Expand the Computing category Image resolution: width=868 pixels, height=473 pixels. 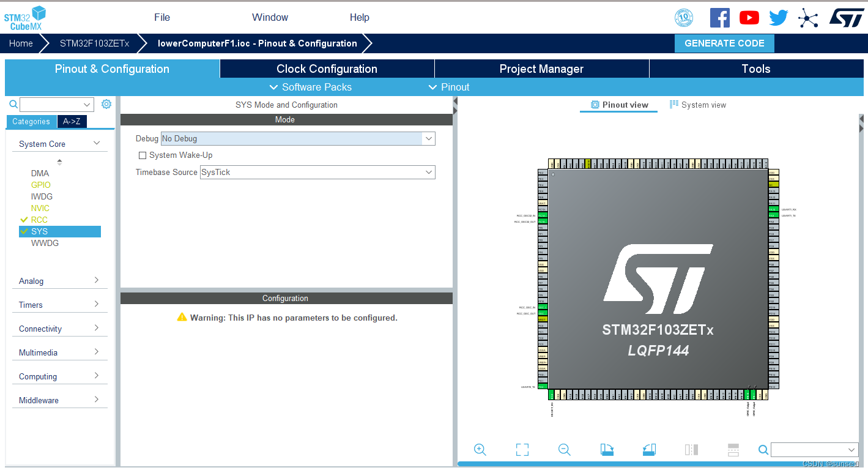pyautogui.click(x=59, y=376)
